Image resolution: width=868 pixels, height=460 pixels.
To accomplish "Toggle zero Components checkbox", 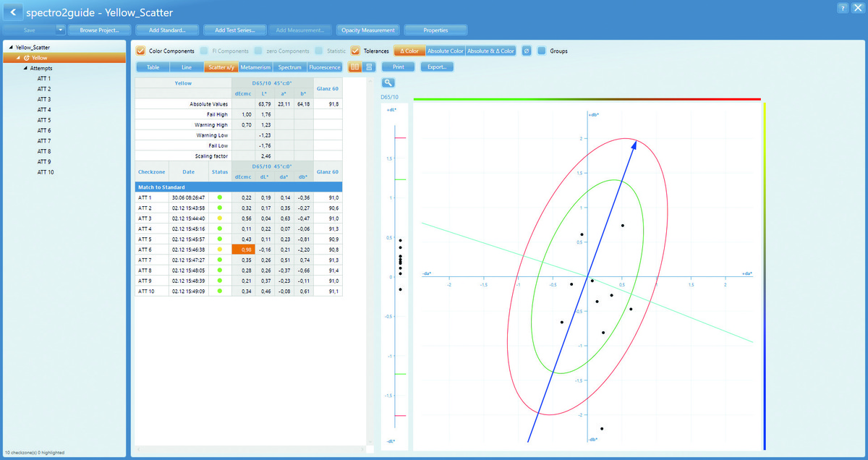I will click(x=258, y=51).
